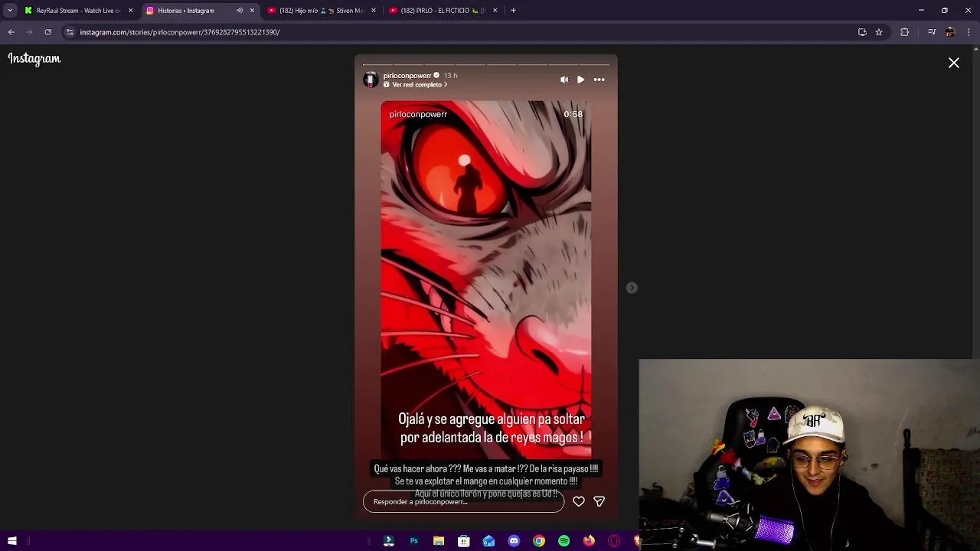
Task: Reload the current page
Action: click(48, 32)
